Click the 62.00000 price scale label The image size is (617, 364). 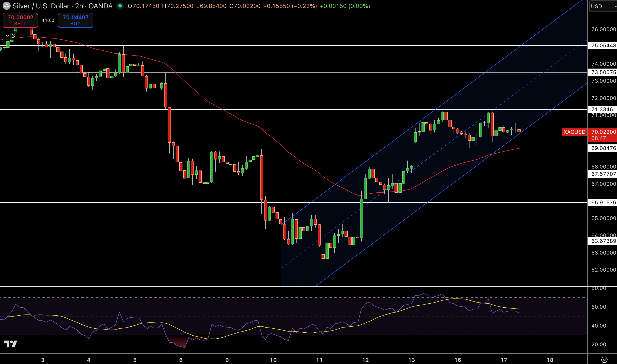604,270
